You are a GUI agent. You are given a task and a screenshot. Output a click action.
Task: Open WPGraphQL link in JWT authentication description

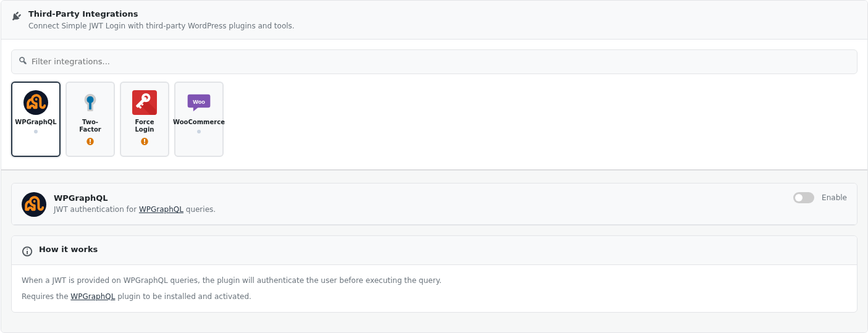(x=161, y=209)
